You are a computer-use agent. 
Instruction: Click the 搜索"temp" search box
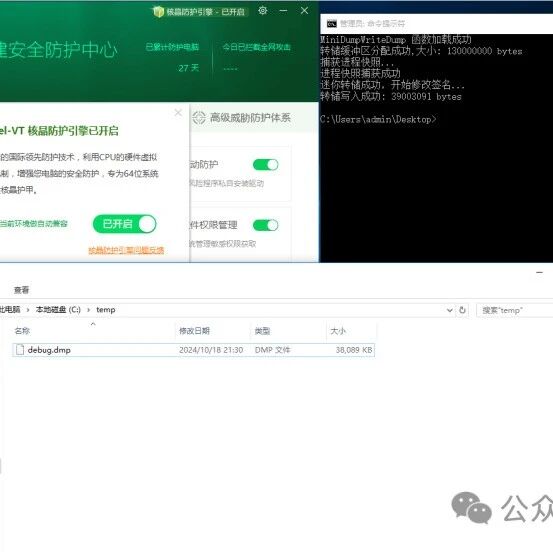point(515,310)
